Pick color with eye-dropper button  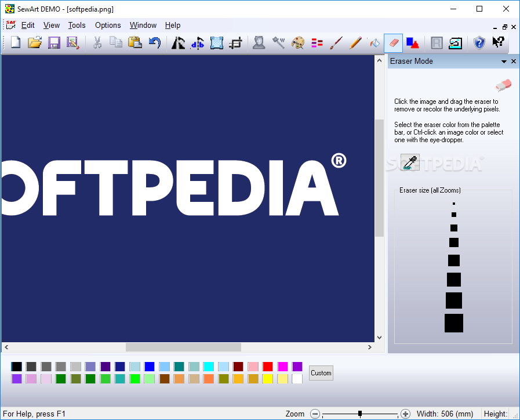pyautogui.click(x=410, y=162)
